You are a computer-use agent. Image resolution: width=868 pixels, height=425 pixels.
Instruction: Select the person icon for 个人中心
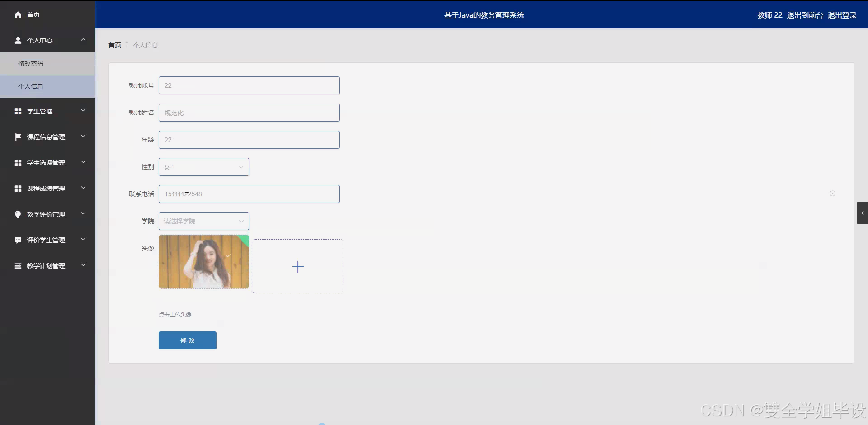click(18, 40)
